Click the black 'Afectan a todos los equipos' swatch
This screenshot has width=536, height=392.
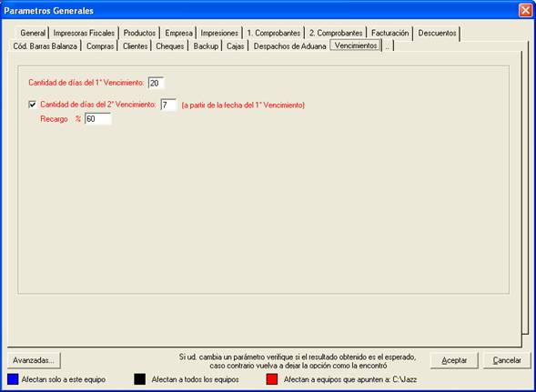tap(140, 379)
